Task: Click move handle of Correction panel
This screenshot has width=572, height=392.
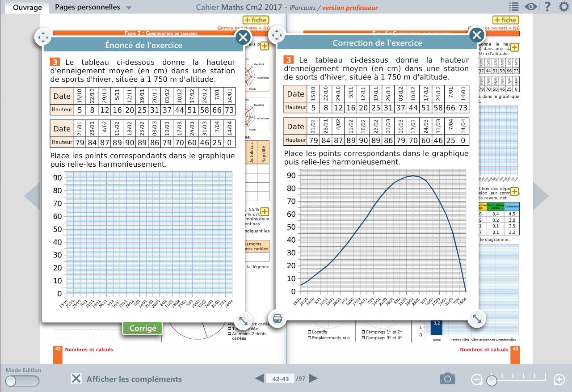Action: click(277, 35)
